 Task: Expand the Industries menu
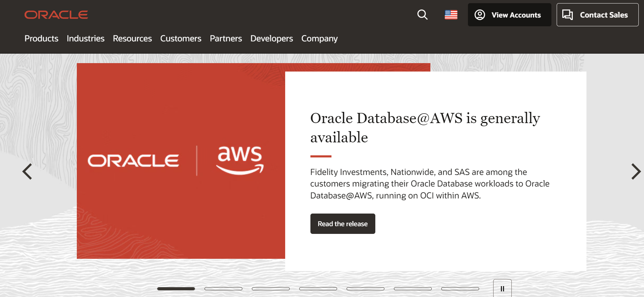(86, 39)
